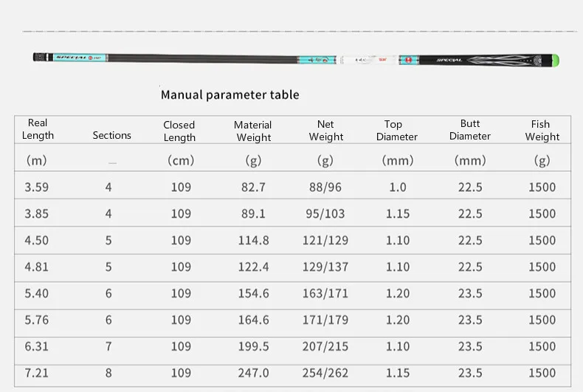Select the 7.21 real length cell

pyautogui.click(x=37, y=374)
